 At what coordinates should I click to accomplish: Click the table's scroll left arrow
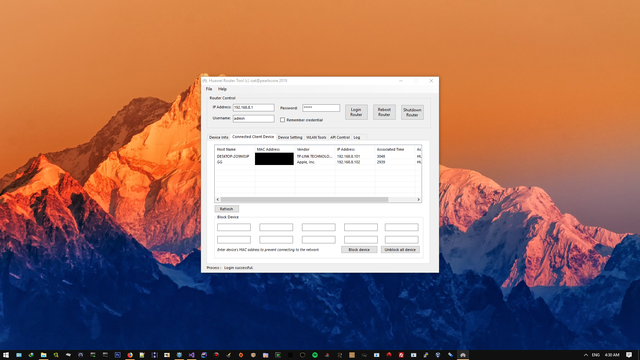[218, 200]
